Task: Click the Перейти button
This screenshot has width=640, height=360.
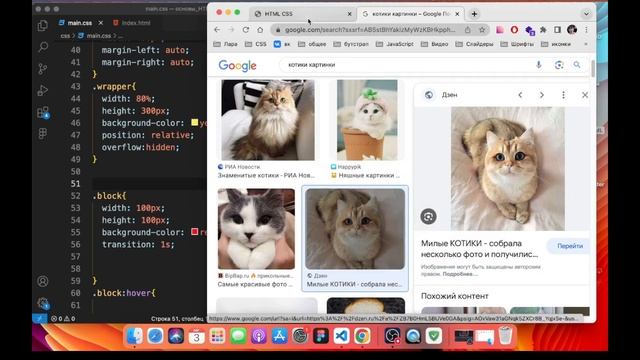Action: (569, 246)
